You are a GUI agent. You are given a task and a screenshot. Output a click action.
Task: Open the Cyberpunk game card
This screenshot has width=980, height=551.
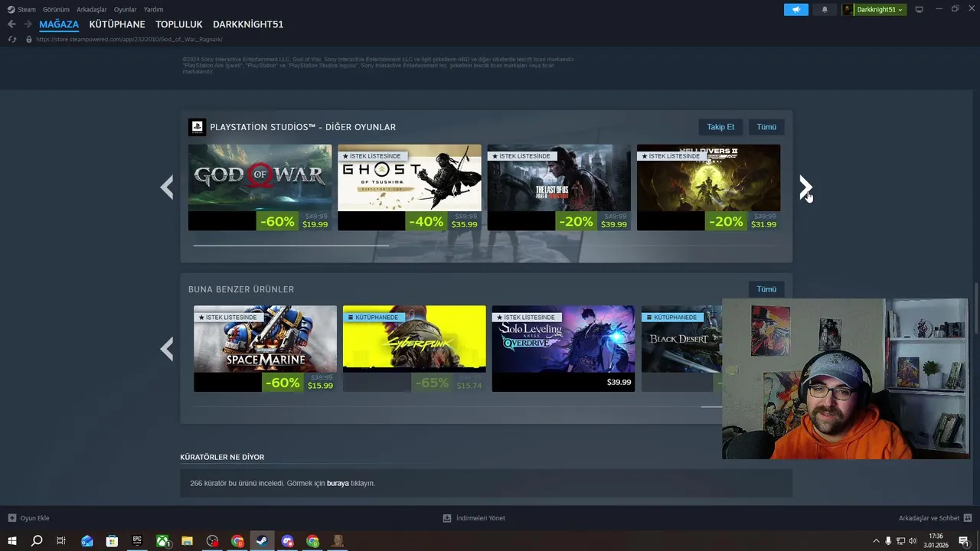click(x=414, y=349)
